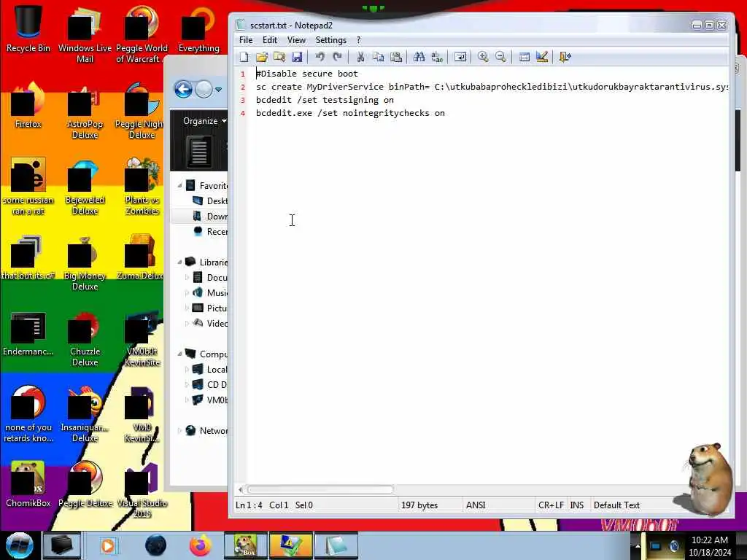Click the Browse file icon with magnifier
The image size is (747, 560).
click(279, 57)
